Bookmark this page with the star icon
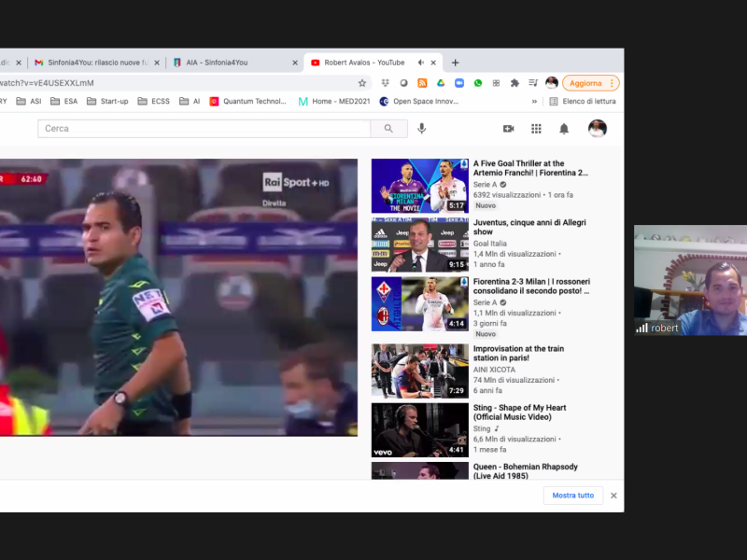Image resolution: width=747 pixels, height=560 pixels. tap(362, 83)
